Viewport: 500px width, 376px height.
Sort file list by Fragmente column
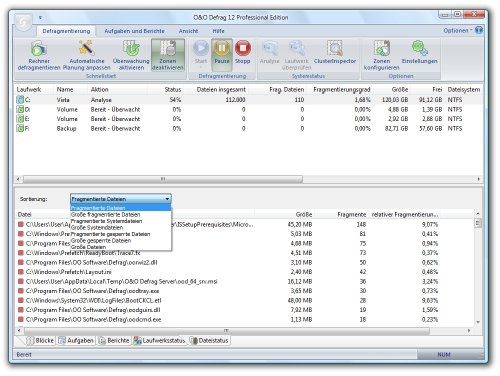tap(351, 214)
